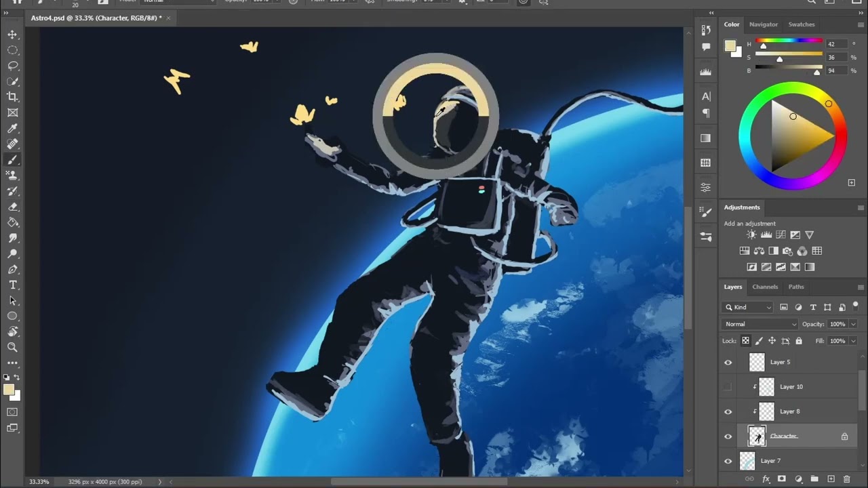Switch to the Navigator tab

pyautogui.click(x=764, y=24)
